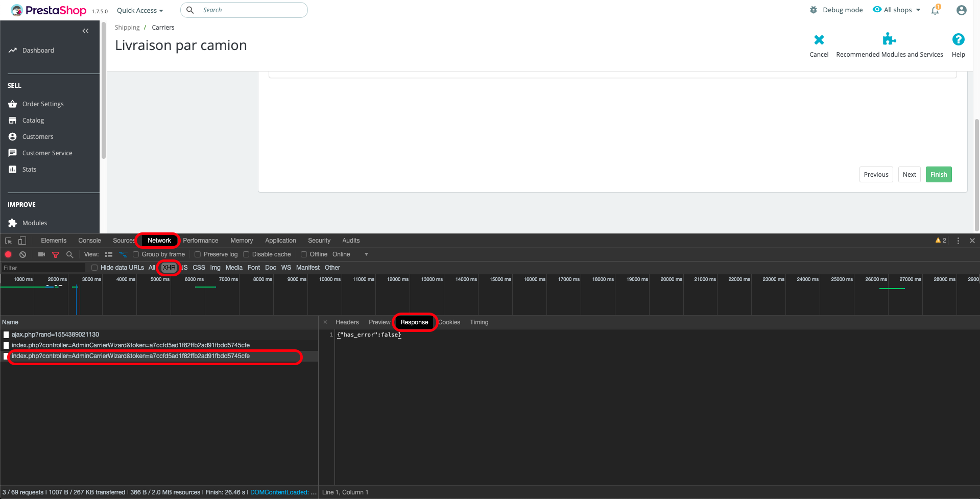Open the Timing tab of the request
This screenshot has width=980, height=499.
click(479, 322)
